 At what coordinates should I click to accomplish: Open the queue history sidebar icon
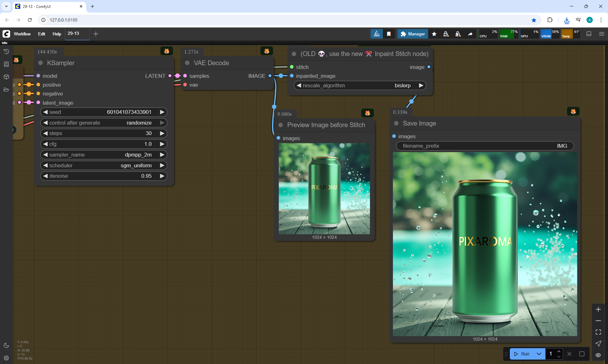[x=6, y=52]
